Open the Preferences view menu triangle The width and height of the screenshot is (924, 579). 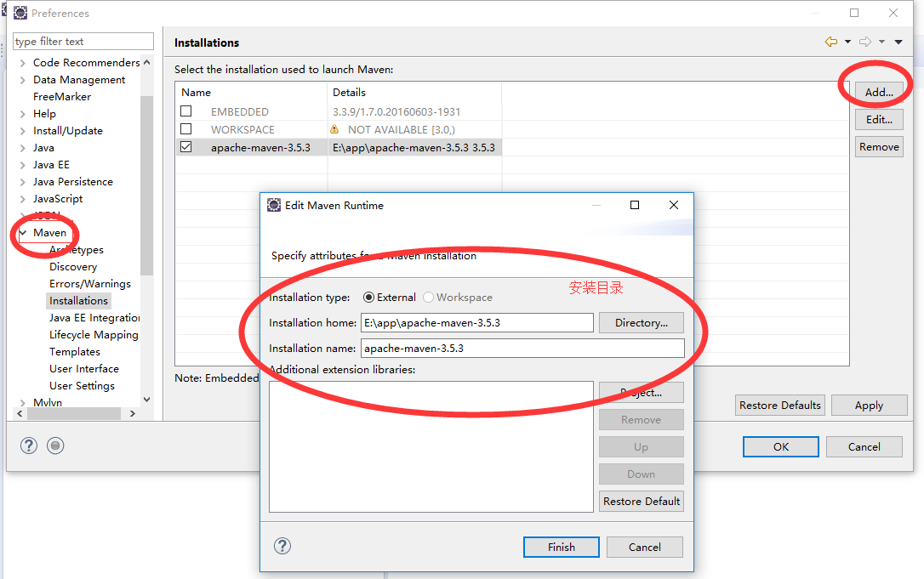pyautogui.click(x=898, y=42)
